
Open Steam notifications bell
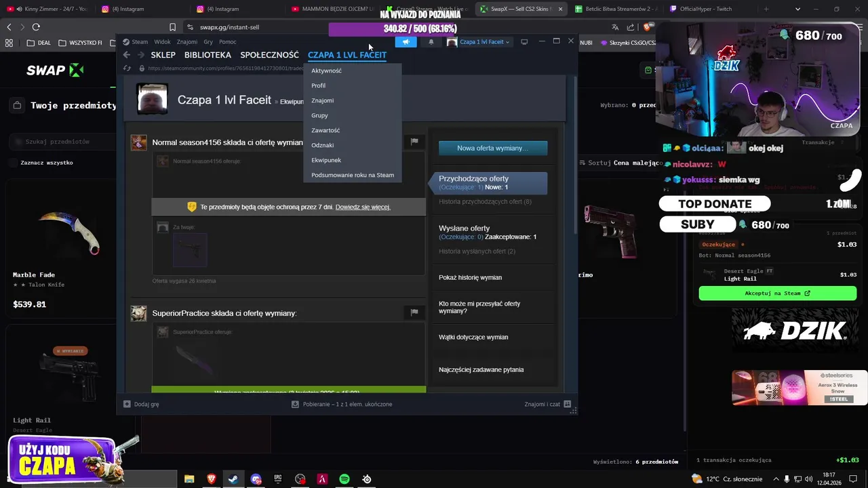pyautogui.click(x=431, y=42)
